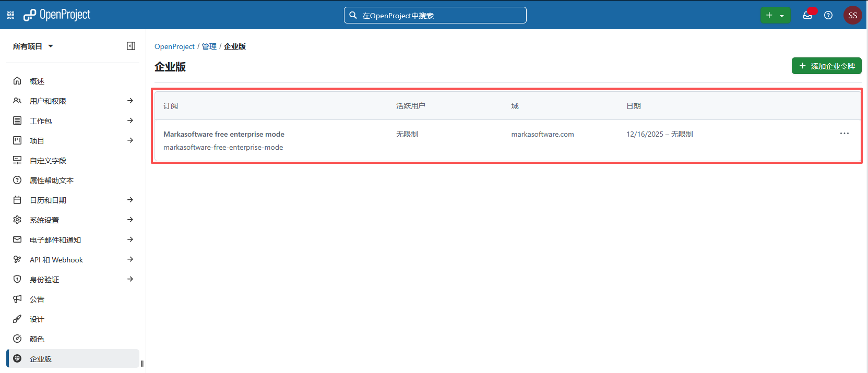
Task: Open the notifications inbox icon
Action: [x=807, y=15]
